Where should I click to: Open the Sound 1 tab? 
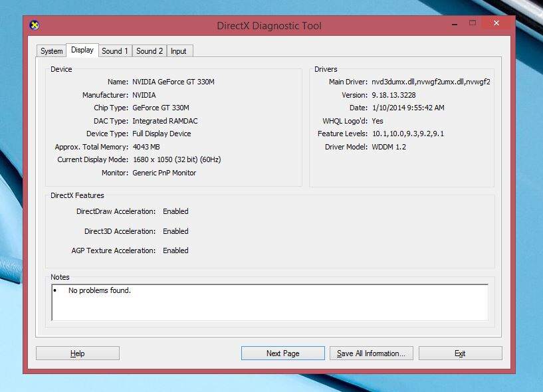(115, 51)
